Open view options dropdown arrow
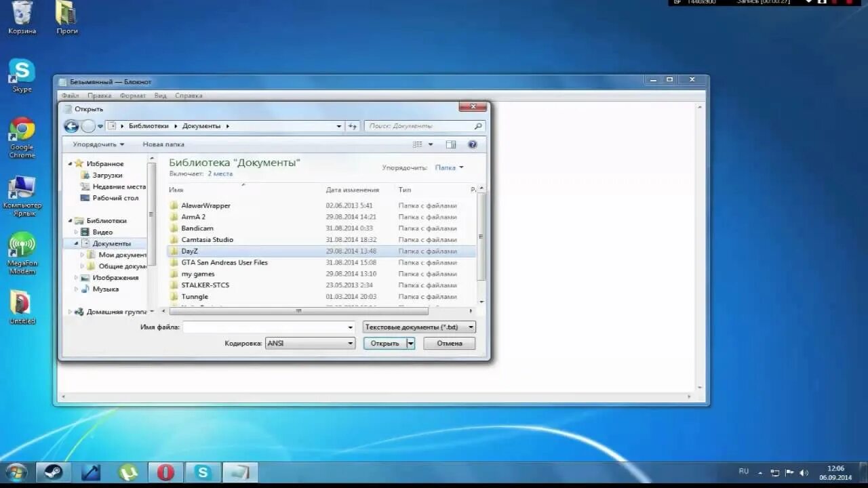868x488 pixels. tap(431, 144)
